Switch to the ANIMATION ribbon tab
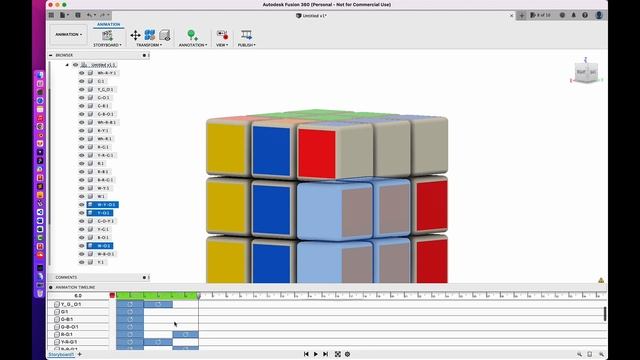 click(x=108, y=24)
